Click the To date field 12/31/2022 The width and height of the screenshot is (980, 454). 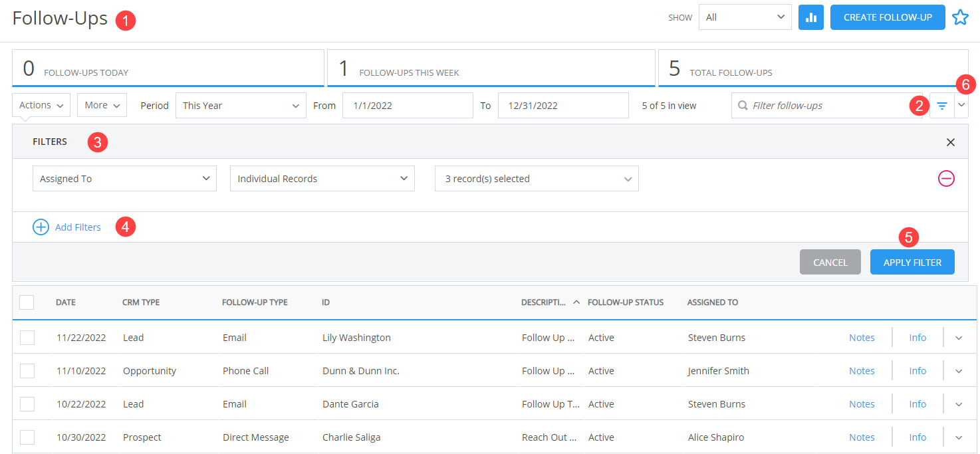(563, 106)
